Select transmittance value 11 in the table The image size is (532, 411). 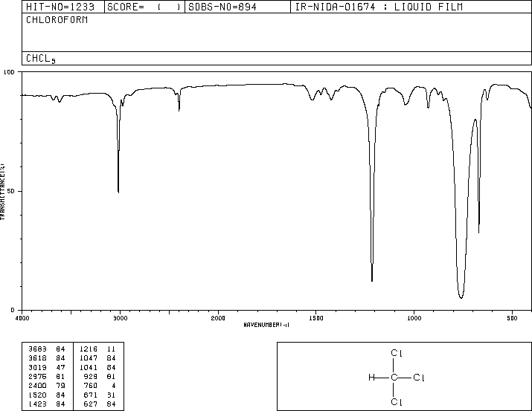(112, 349)
